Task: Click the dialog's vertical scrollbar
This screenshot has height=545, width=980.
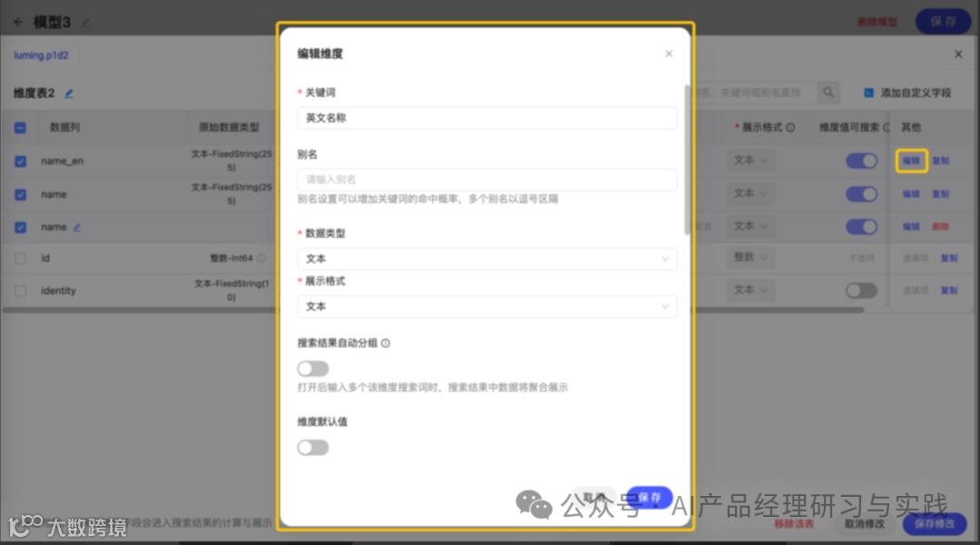Action: (688, 160)
